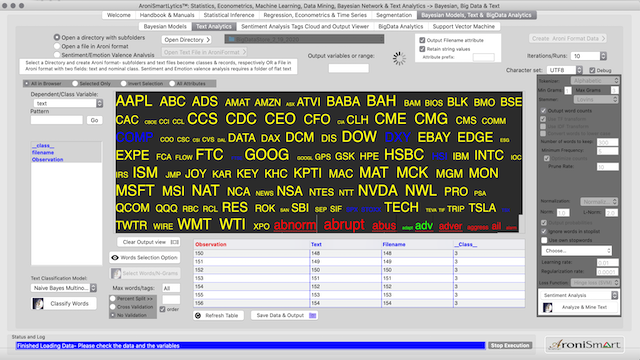Open Sentiment Analysis Tags Cloud and Output Viewer tab
This screenshot has width=640, height=360.
(305, 27)
